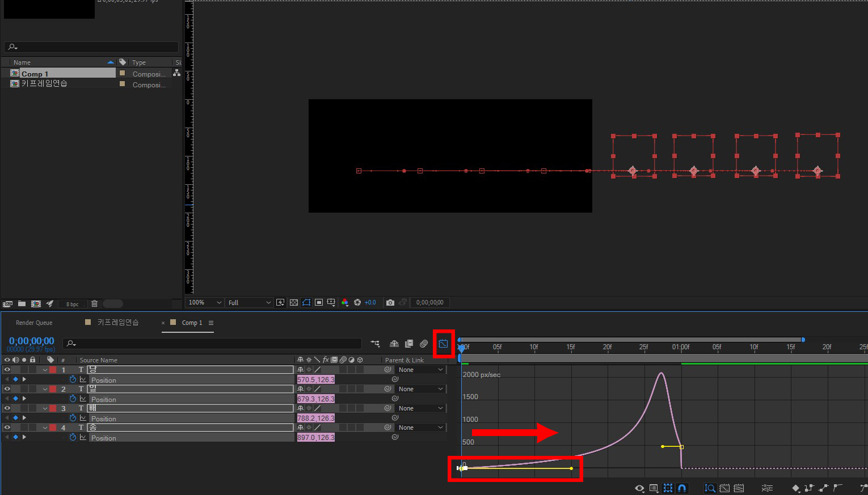Click the Project panel search field
The image size is (868, 495).
[x=91, y=47]
